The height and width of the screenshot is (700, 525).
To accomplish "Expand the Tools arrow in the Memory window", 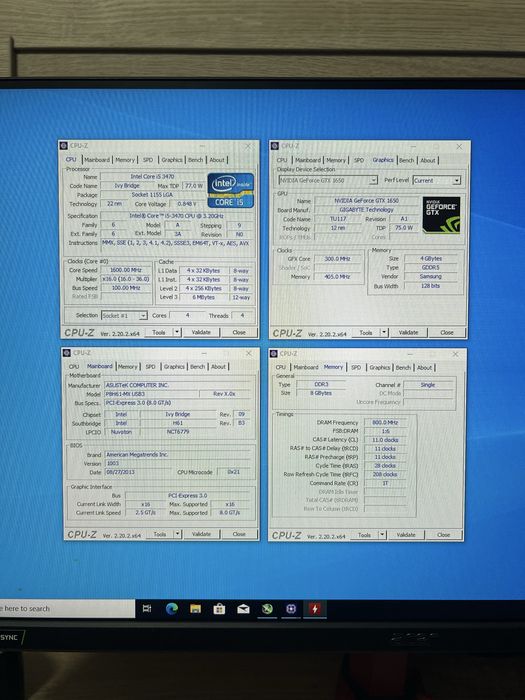I will [x=382, y=535].
